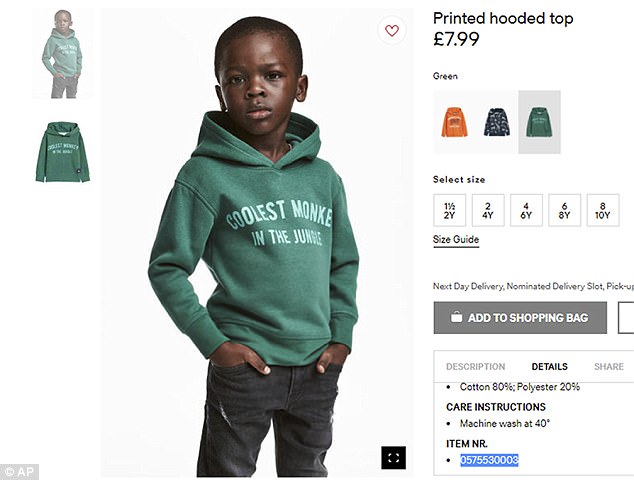
Task: View the model photo thumbnail
Action: tap(62, 55)
